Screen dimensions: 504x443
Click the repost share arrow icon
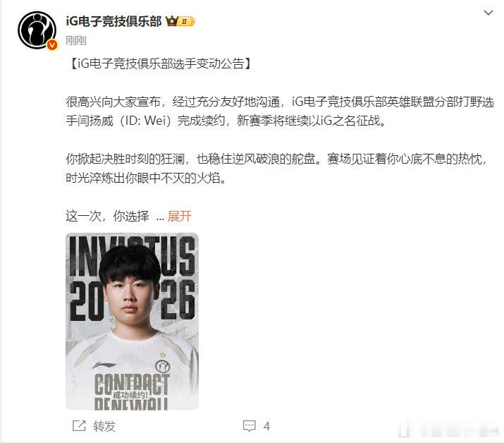coord(79,426)
